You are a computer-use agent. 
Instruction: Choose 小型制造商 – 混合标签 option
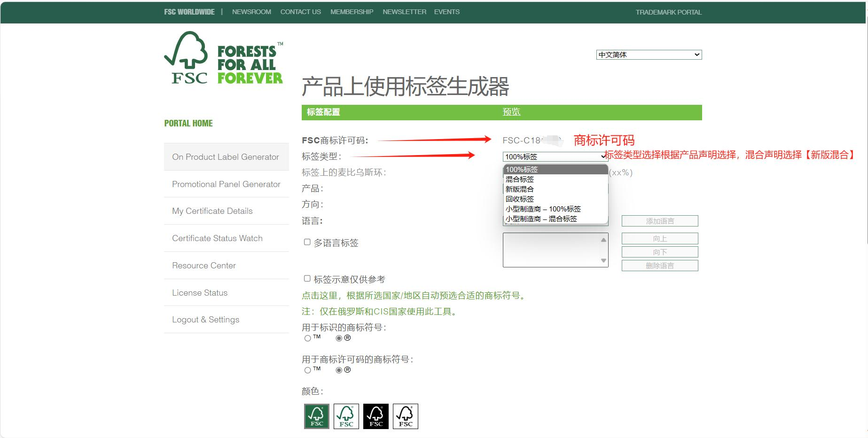tap(555, 219)
